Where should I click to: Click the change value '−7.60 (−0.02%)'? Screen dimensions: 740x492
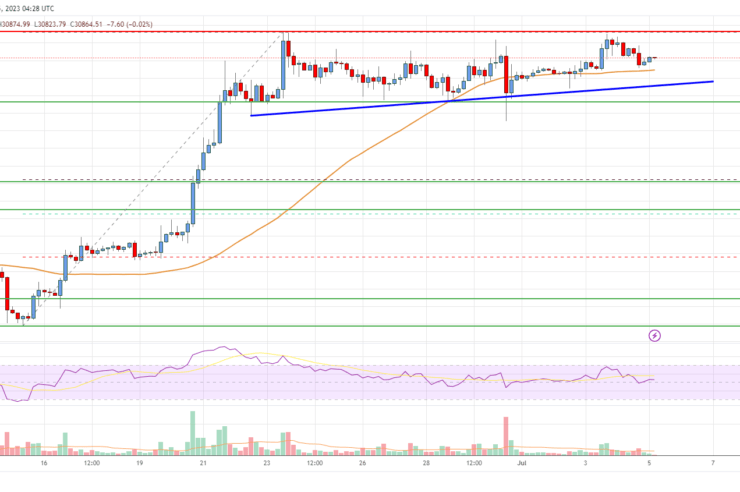[129, 24]
